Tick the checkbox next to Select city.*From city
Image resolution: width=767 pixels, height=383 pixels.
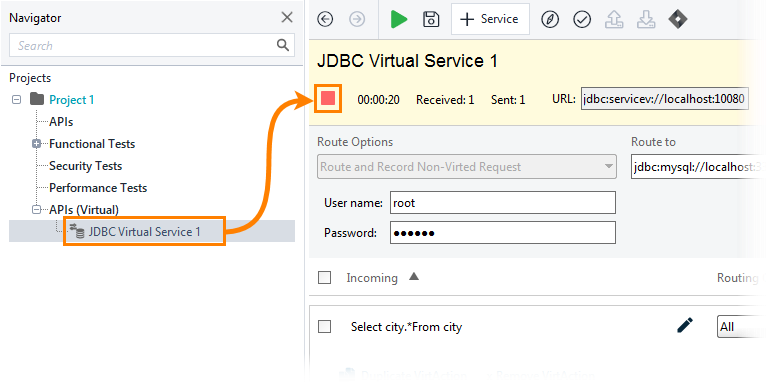(x=324, y=327)
